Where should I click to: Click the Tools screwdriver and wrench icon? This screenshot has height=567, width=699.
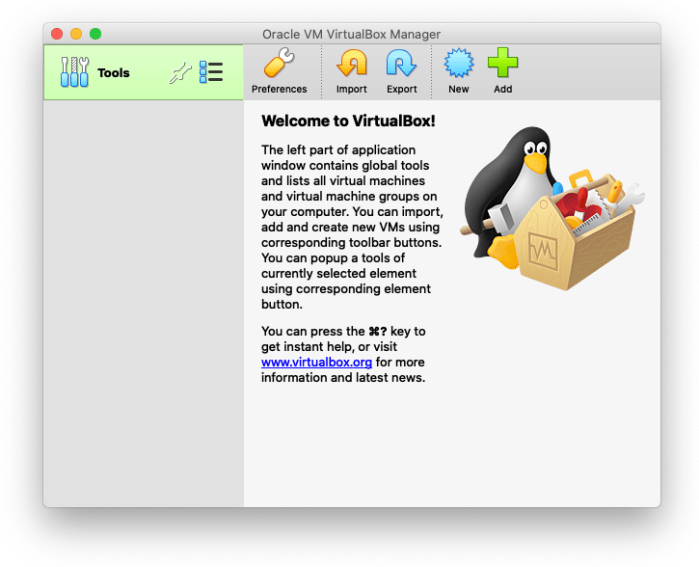[75, 72]
